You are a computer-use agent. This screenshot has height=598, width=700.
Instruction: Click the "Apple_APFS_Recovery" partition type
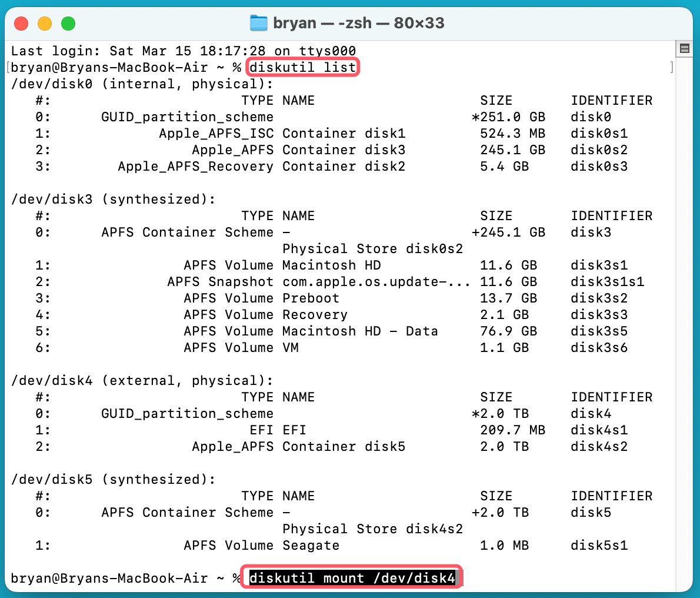pyautogui.click(x=195, y=167)
